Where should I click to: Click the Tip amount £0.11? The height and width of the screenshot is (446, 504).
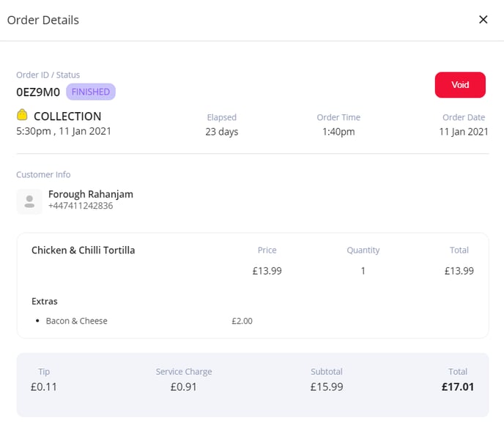[x=44, y=387]
